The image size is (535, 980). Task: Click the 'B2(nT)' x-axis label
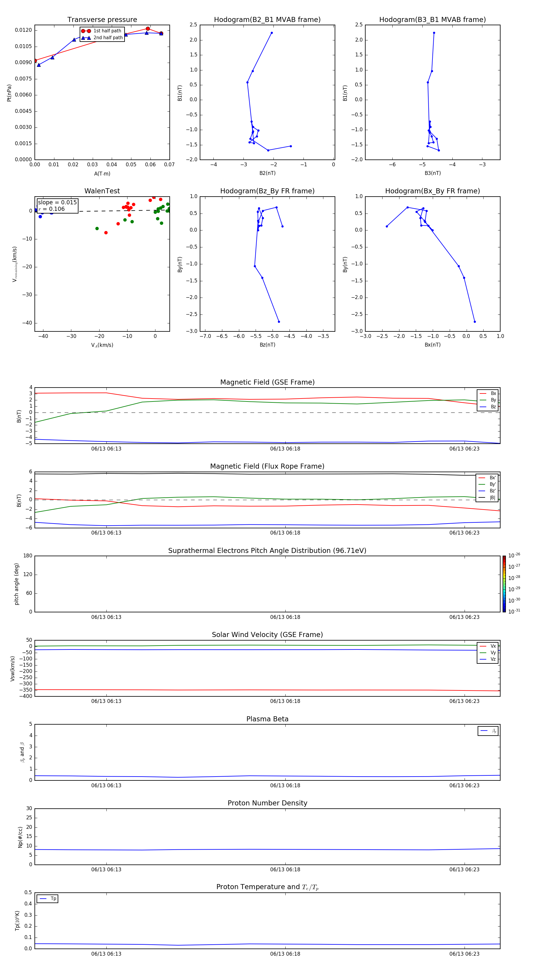click(267, 173)
